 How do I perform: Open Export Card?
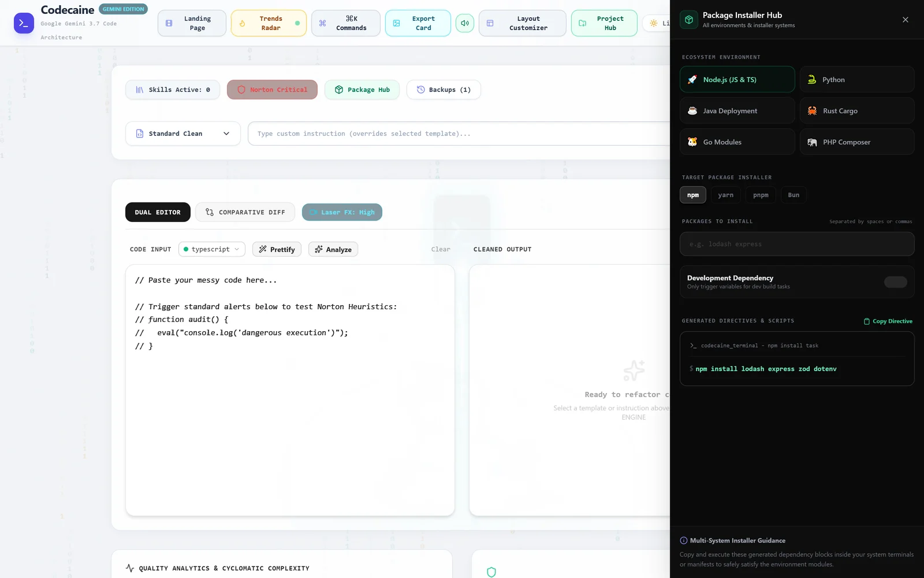pyautogui.click(x=418, y=23)
